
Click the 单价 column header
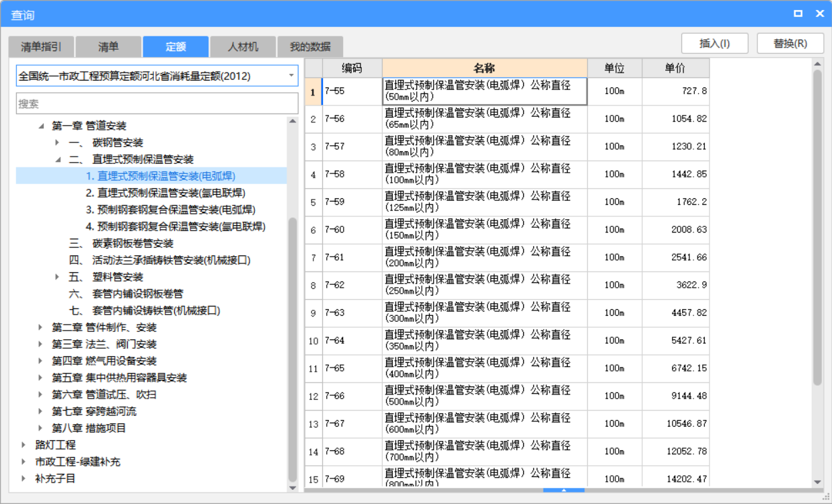click(676, 68)
